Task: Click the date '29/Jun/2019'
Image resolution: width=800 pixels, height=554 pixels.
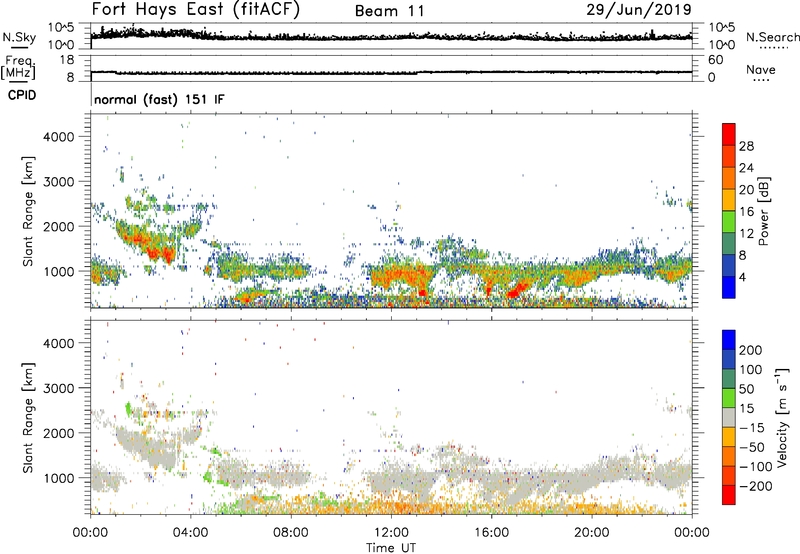Action: tap(639, 10)
